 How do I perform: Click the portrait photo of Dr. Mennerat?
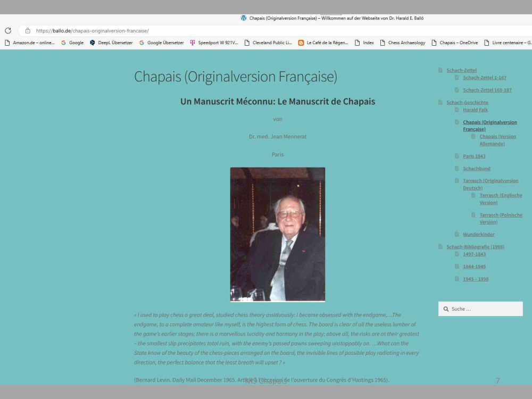pos(277,235)
